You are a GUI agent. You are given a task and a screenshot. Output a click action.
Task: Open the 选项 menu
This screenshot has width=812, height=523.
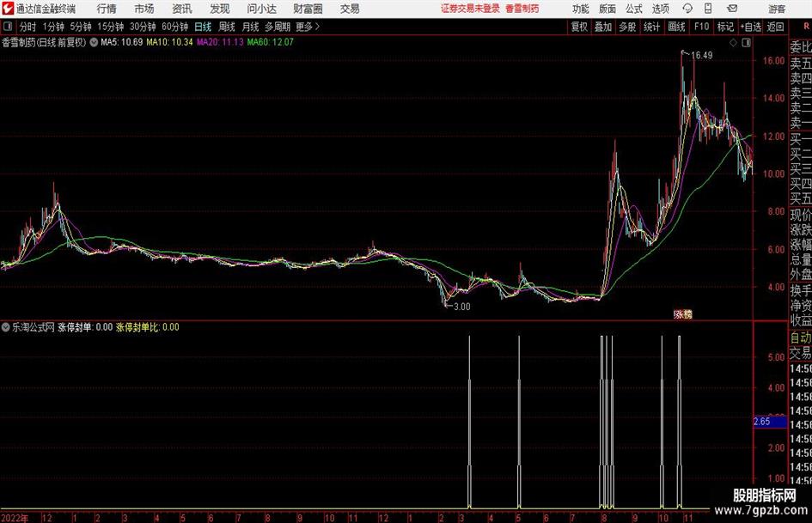(660, 9)
